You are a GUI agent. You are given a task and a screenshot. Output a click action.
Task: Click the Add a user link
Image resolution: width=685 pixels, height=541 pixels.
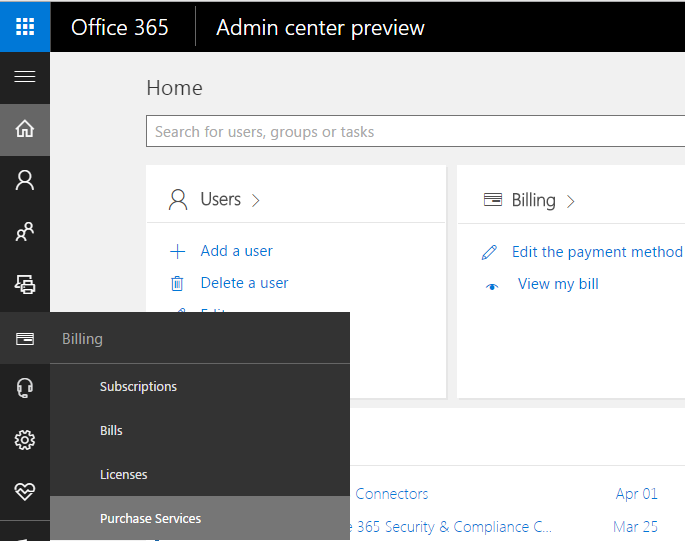tap(236, 251)
